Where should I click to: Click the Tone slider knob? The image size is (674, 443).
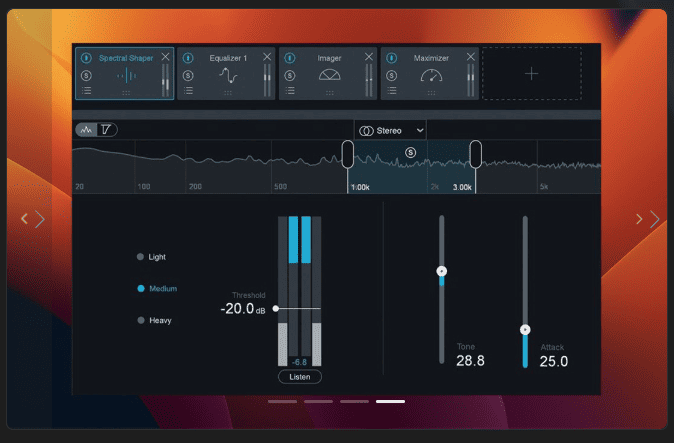point(441,271)
